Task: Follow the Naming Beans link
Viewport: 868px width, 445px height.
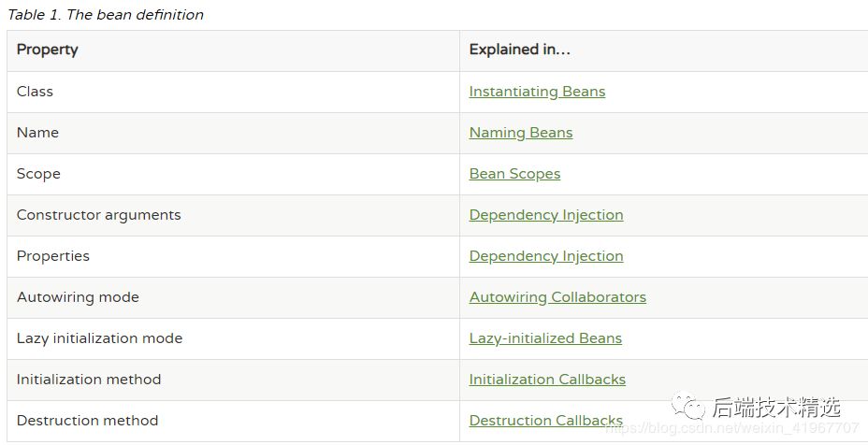Action: [x=521, y=133]
